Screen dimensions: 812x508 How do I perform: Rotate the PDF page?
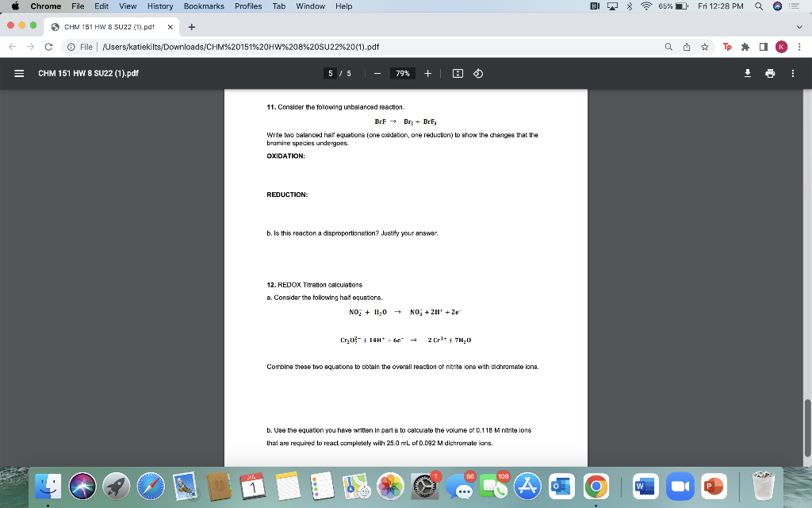tap(477, 72)
